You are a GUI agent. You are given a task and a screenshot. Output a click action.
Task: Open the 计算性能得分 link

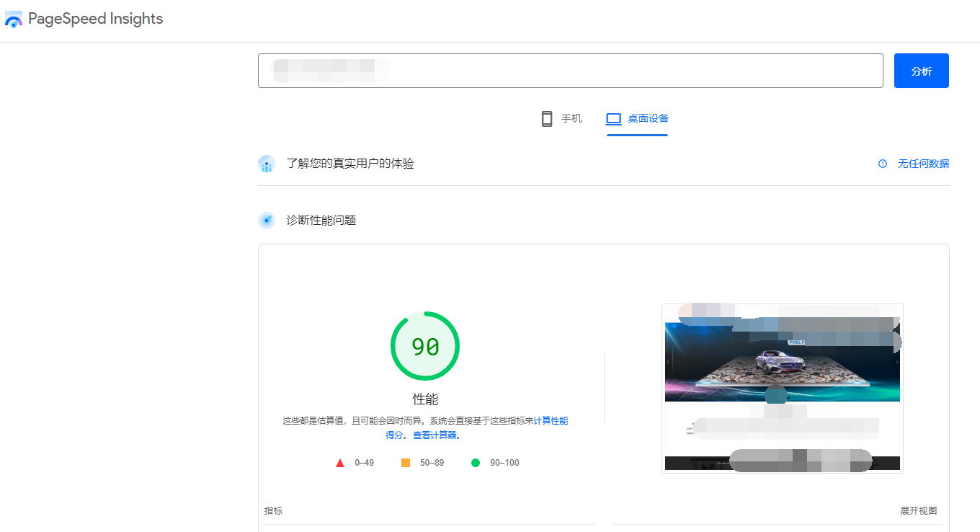(x=551, y=420)
